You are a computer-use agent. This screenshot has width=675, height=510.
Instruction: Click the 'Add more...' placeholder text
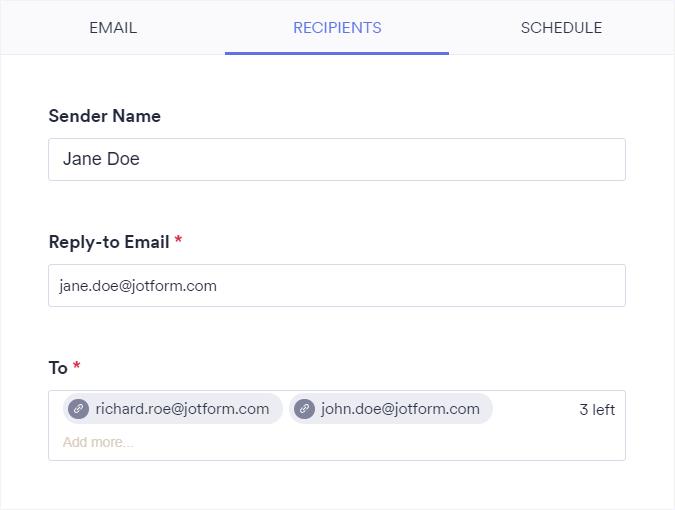click(98, 442)
